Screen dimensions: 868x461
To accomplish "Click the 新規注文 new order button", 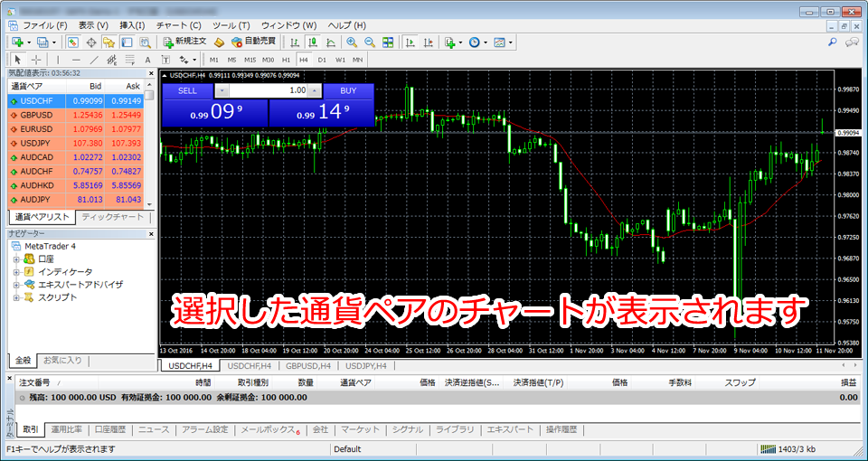I will (x=184, y=42).
